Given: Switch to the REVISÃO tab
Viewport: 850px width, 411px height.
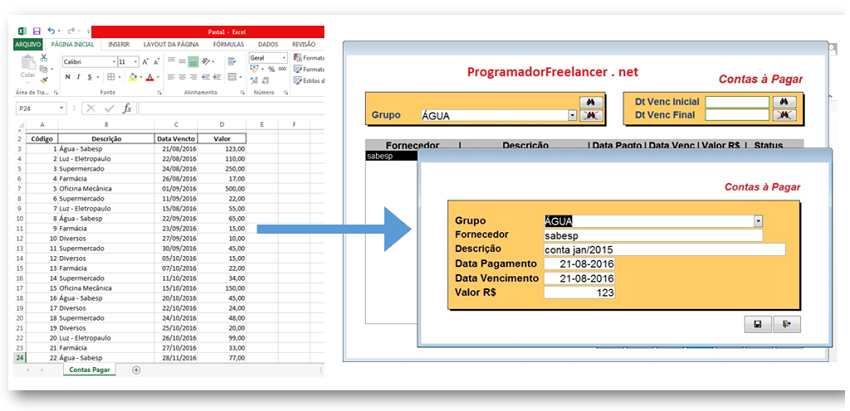Looking at the screenshot, I should coord(304,44).
